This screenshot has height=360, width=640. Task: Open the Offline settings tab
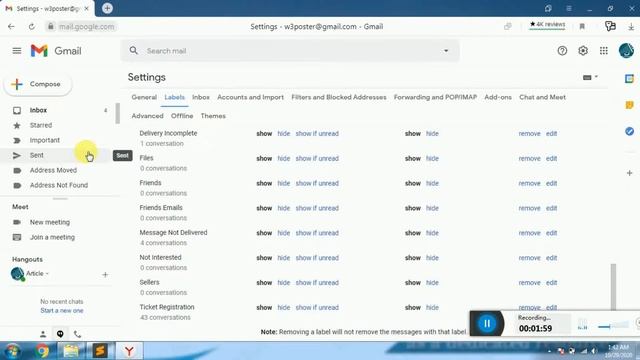[x=182, y=116]
